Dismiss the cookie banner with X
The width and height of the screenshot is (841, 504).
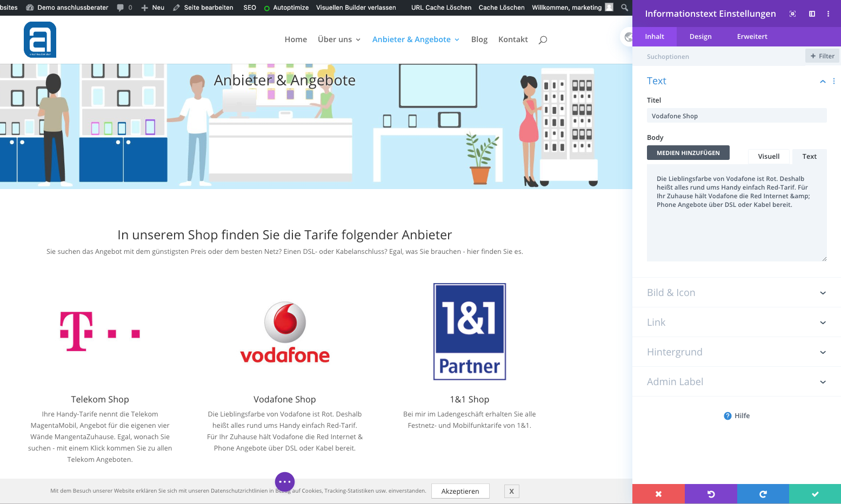[511, 491]
